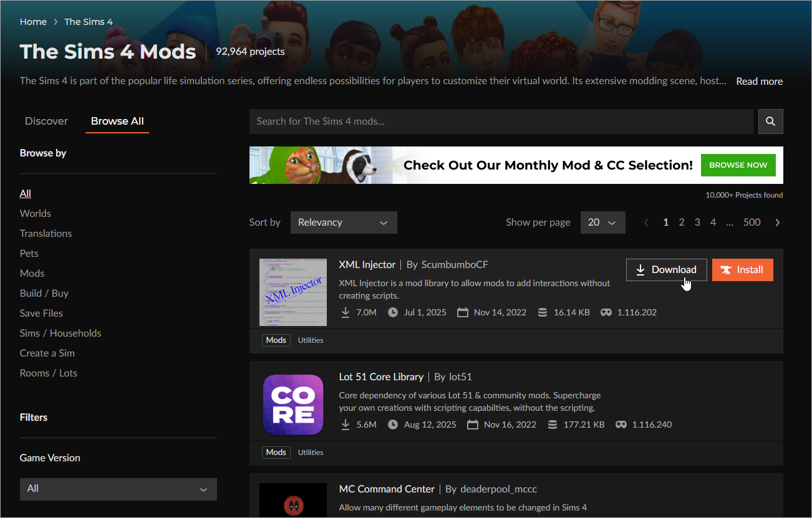Click Lot 51 Core Library clock icon
Viewport: 812px width, 518px height.
point(393,424)
